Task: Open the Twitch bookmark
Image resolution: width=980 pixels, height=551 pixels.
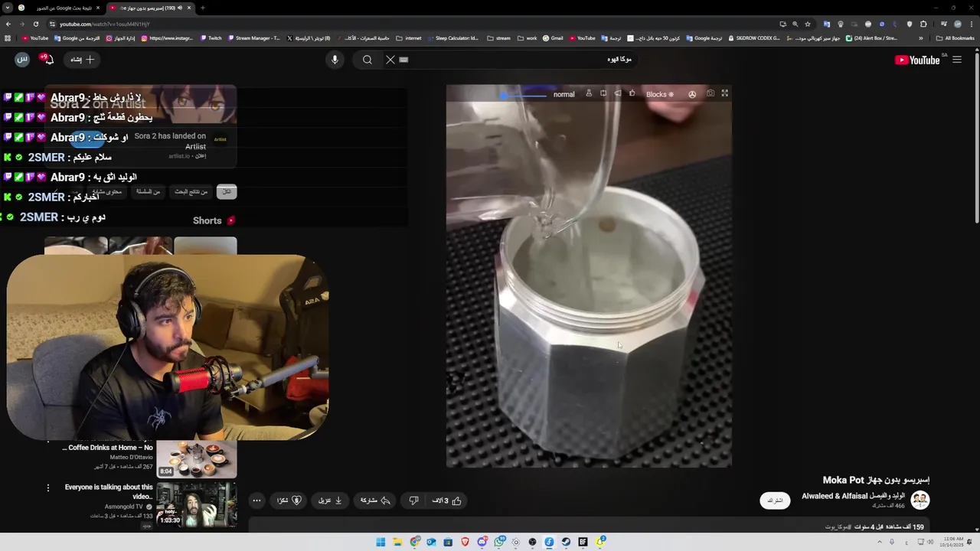Action: 211,37
